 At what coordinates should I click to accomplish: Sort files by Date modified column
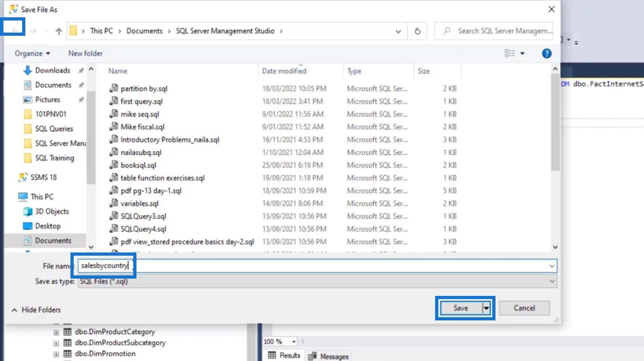click(x=284, y=71)
